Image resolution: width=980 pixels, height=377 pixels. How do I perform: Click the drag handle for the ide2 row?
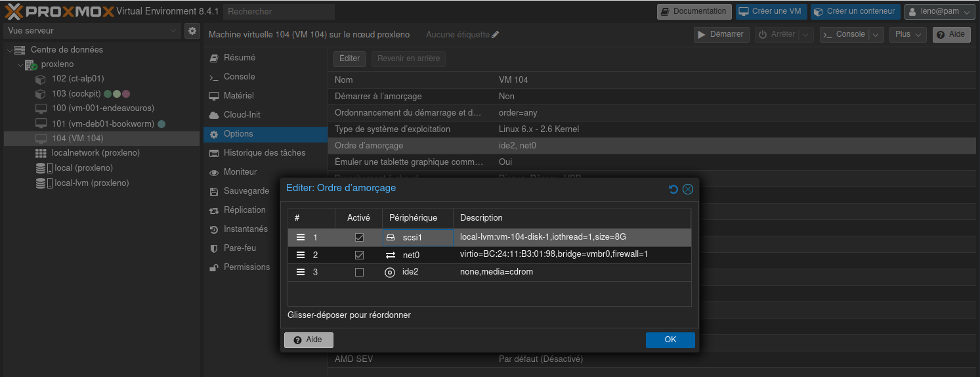pyautogui.click(x=301, y=272)
